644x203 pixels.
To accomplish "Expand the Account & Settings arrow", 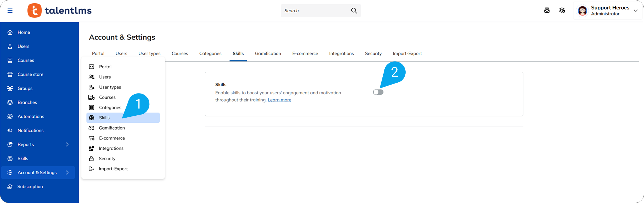I will click(67, 172).
